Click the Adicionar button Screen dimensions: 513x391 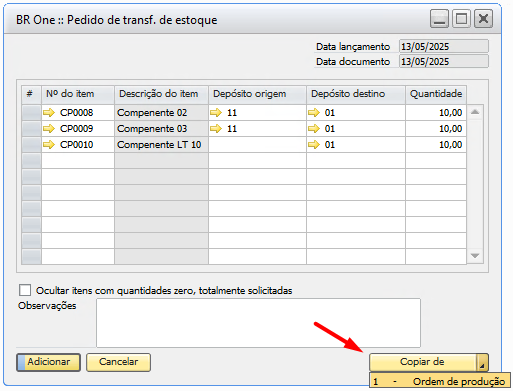[48, 362]
